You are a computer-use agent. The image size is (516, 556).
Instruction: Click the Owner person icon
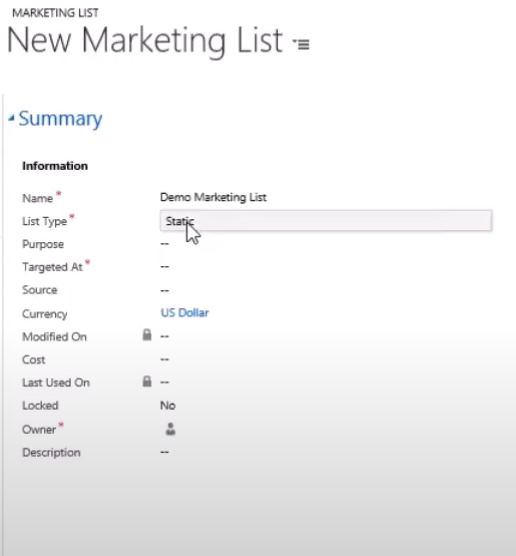pos(171,429)
